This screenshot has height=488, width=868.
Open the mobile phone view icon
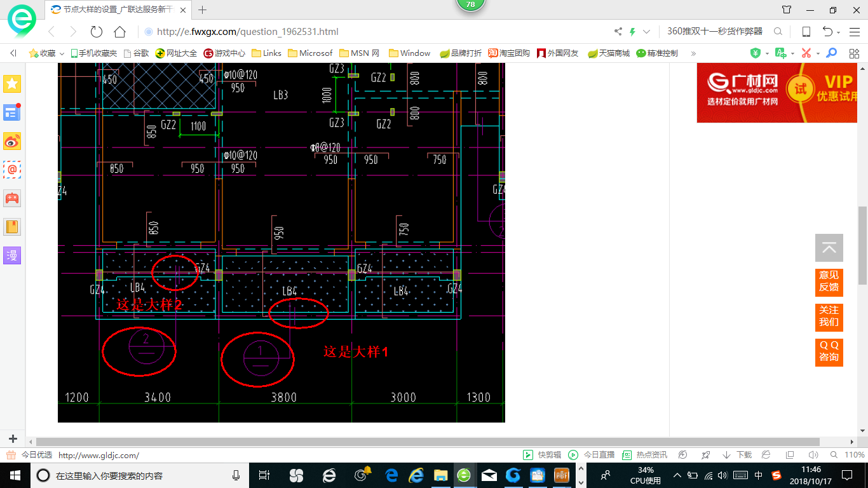[x=806, y=32]
